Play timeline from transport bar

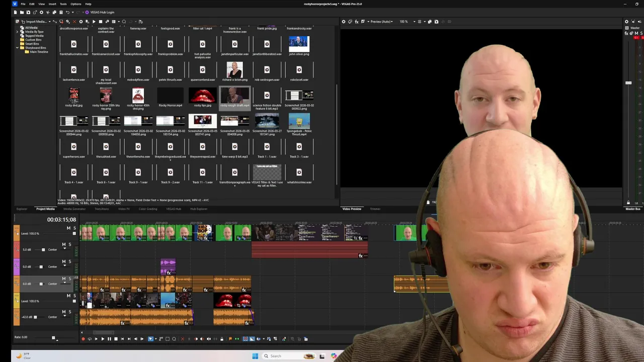click(x=103, y=339)
